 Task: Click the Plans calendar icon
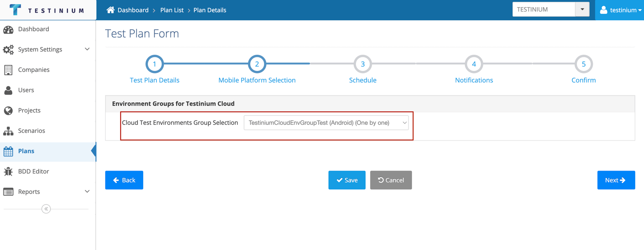pyautogui.click(x=8, y=151)
